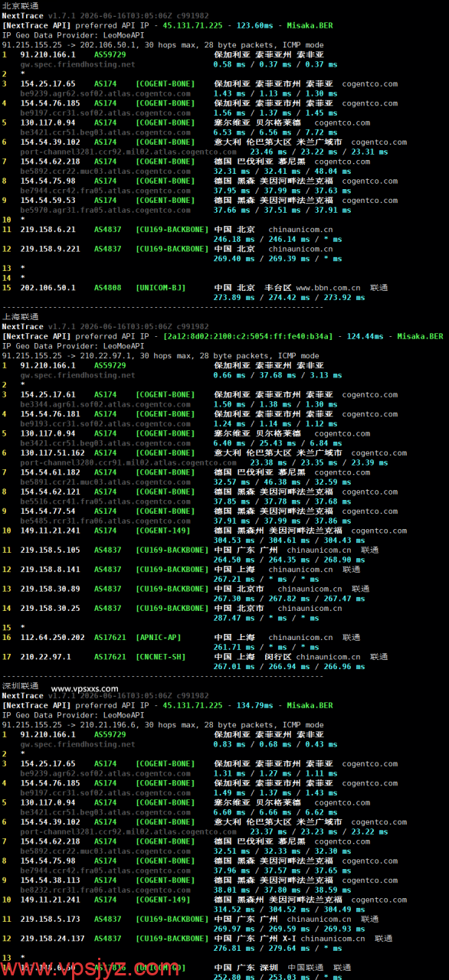Select the 深圳联通 heading text
Screen dimensions: 449x980
(21, 686)
